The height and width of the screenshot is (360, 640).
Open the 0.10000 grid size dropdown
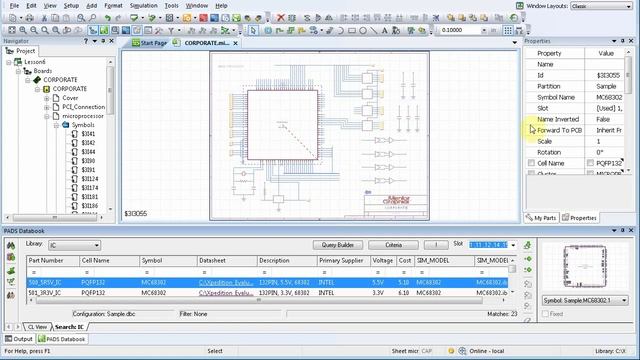484,30
